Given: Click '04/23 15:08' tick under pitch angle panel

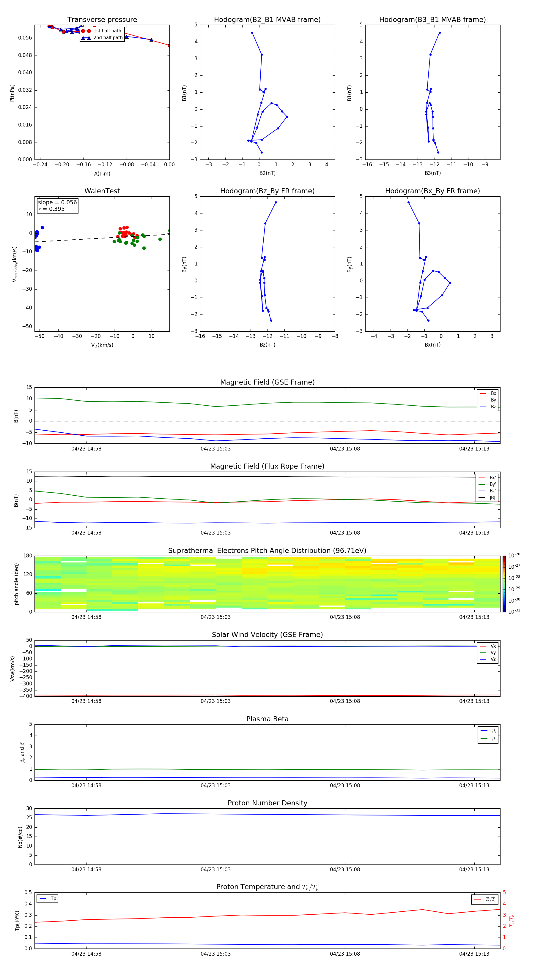Looking at the screenshot, I should (x=345, y=617).
